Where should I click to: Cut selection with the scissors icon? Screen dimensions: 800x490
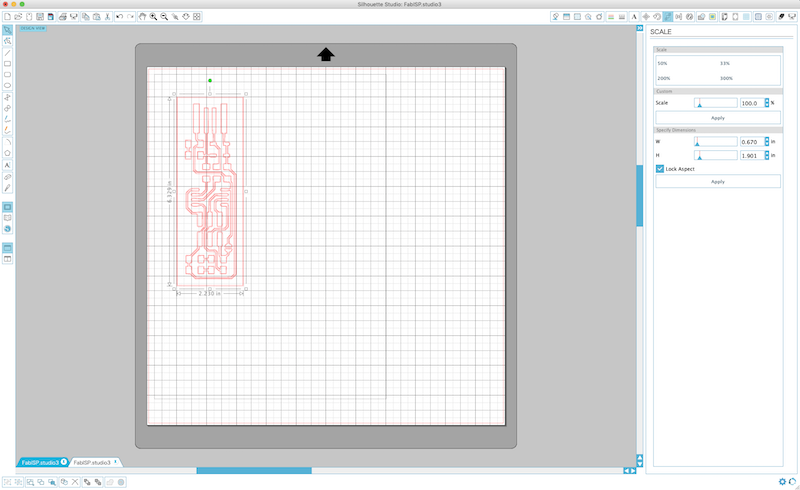point(108,17)
